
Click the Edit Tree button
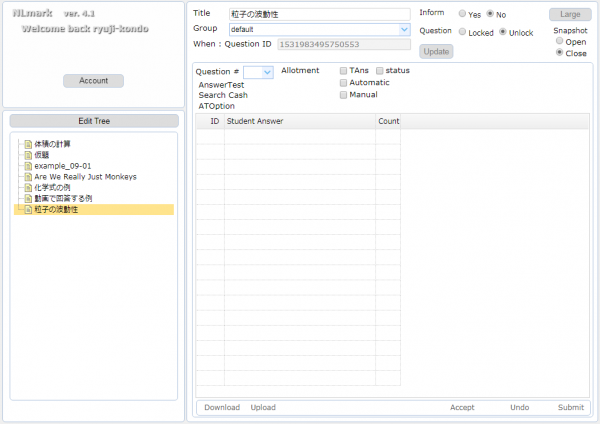click(93, 121)
